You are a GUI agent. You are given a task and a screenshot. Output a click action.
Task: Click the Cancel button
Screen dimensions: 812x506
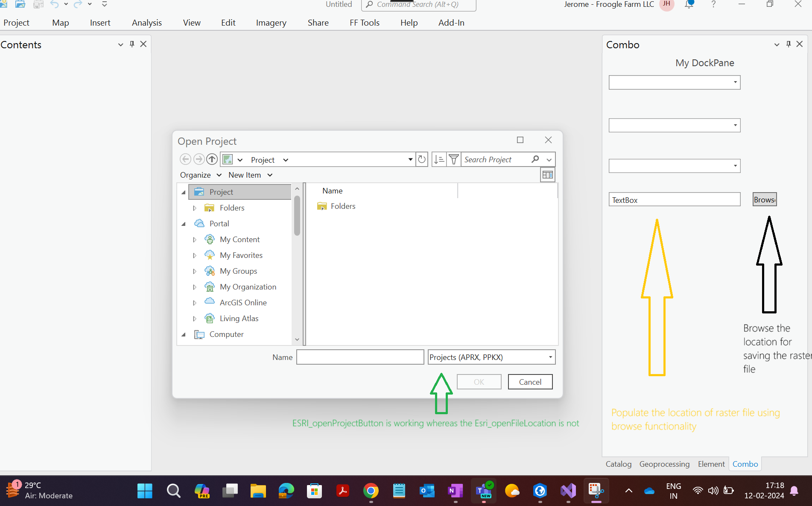pos(530,382)
